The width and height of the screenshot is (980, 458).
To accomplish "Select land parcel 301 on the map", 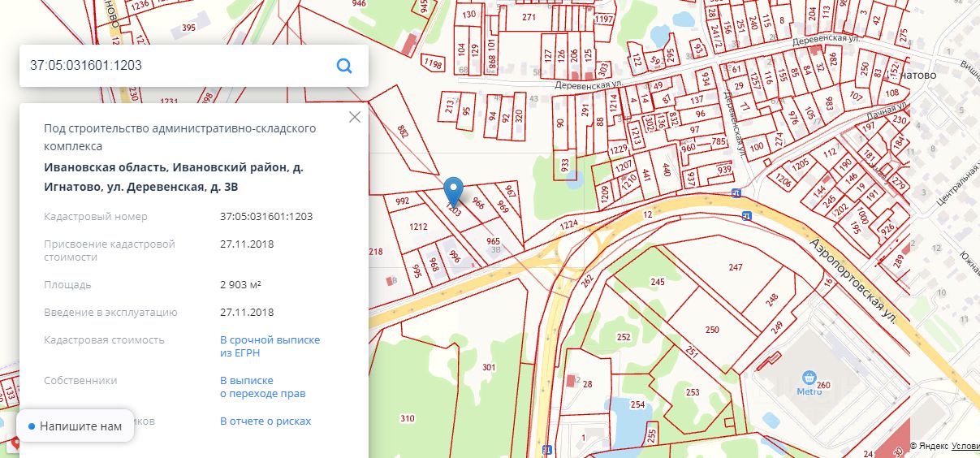I will (x=488, y=368).
